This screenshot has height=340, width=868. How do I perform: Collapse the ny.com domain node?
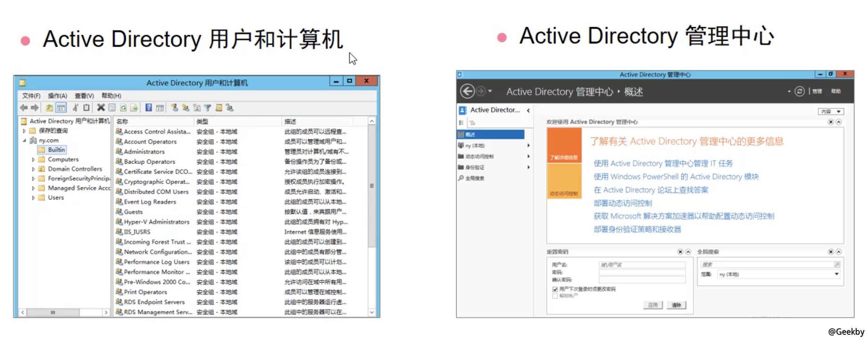coord(24,140)
